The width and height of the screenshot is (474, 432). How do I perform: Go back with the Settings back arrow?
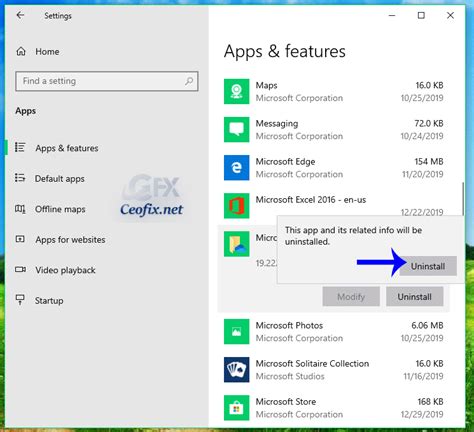tap(20, 15)
